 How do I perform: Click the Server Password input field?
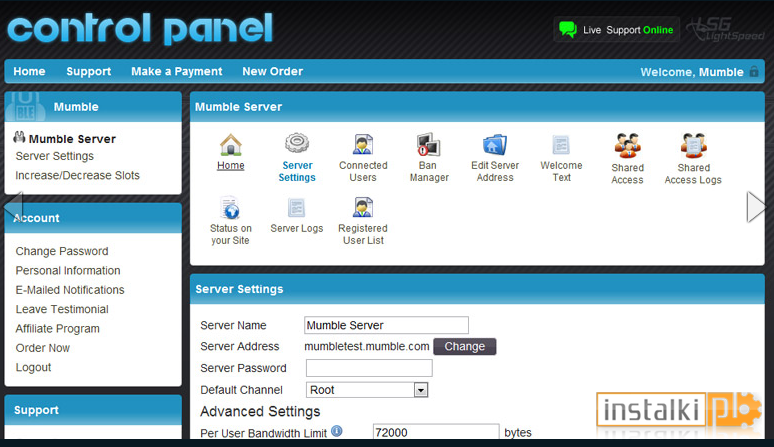coord(369,368)
